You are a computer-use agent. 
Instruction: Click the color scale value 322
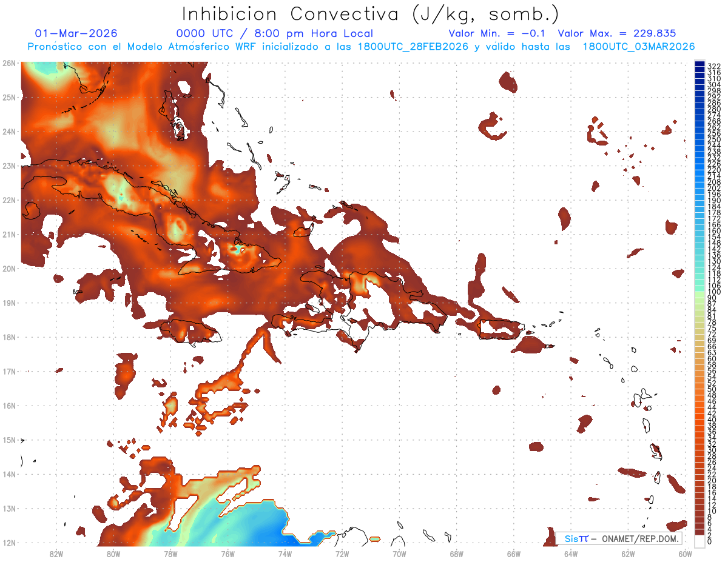[x=714, y=66]
